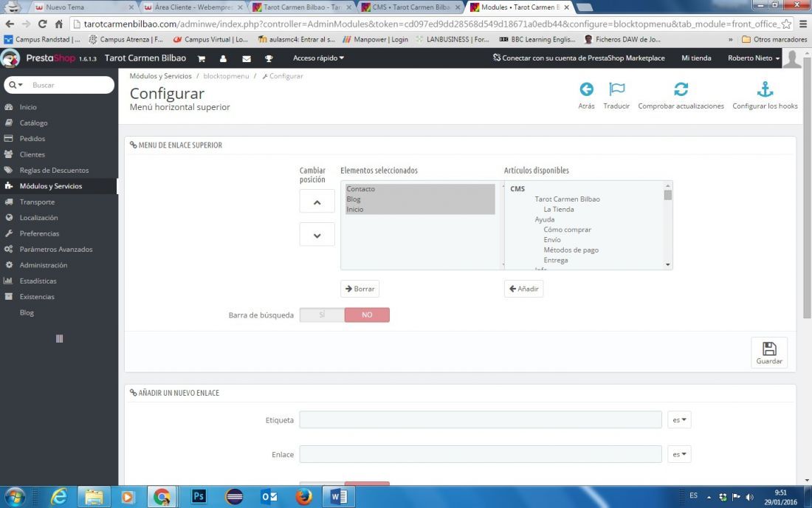Image resolution: width=812 pixels, height=508 pixels.
Task: Open the Acceso rápido dropdown
Action: (318, 58)
